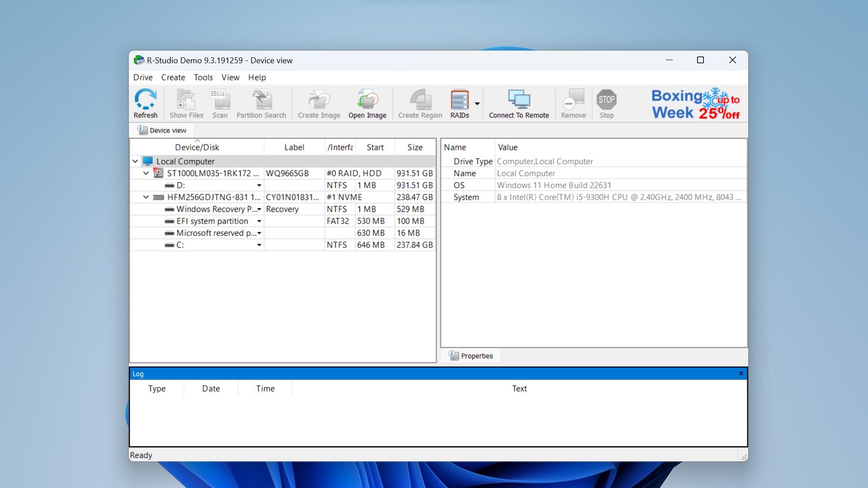Image resolution: width=868 pixels, height=488 pixels.
Task: Open the Drive menu in the menu bar
Action: coord(142,77)
